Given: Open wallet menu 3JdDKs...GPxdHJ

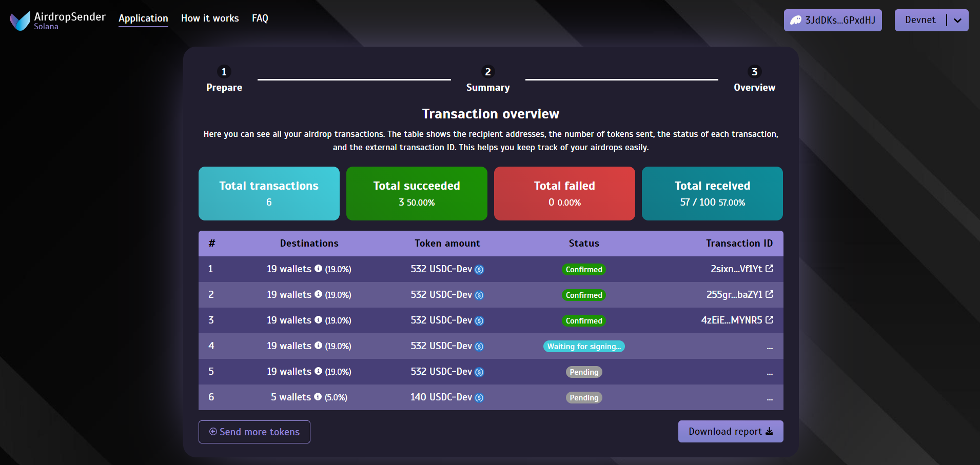Looking at the screenshot, I should [832, 21].
